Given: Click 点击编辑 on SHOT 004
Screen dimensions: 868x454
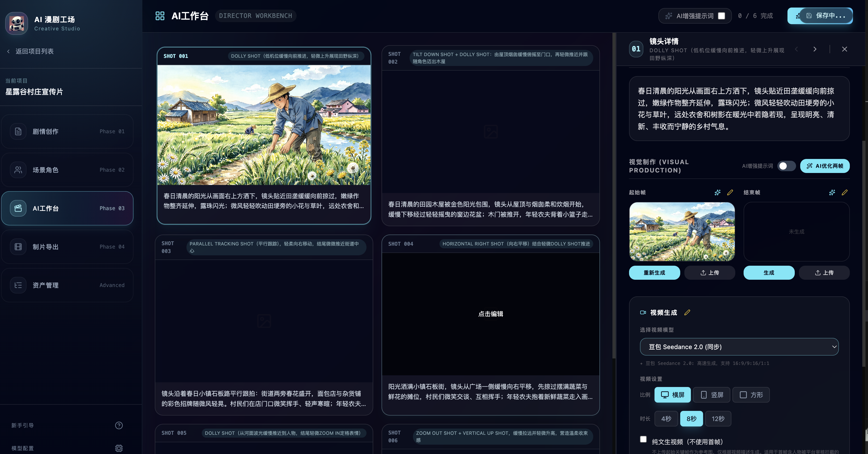Looking at the screenshot, I should (491, 314).
